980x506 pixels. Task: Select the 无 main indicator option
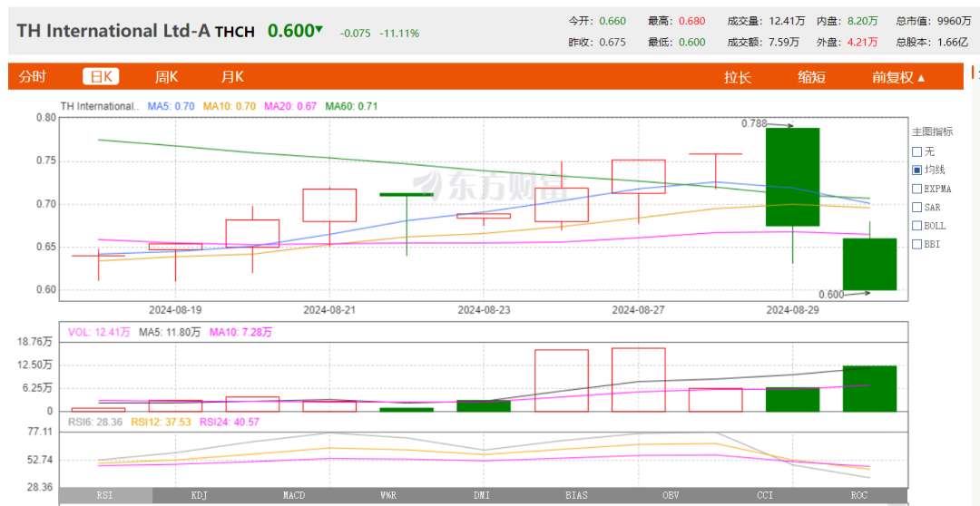pyautogui.click(x=916, y=151)
